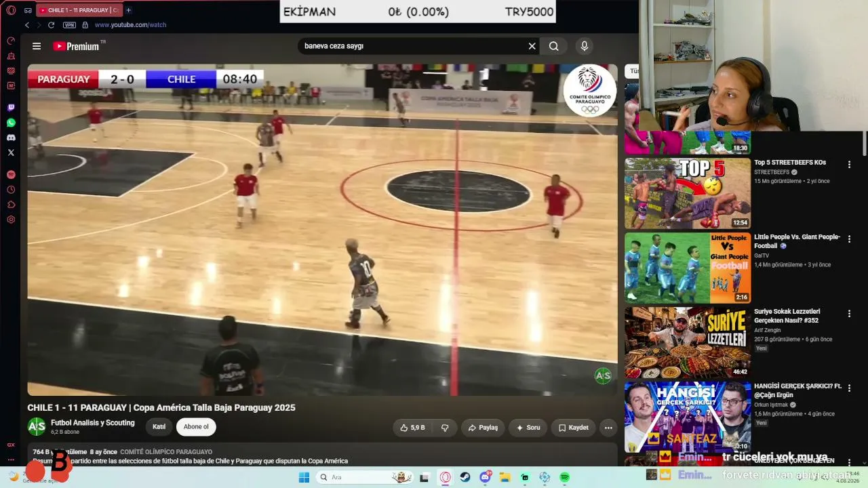Click the taskbar Ara search box

tap(365, 477)
